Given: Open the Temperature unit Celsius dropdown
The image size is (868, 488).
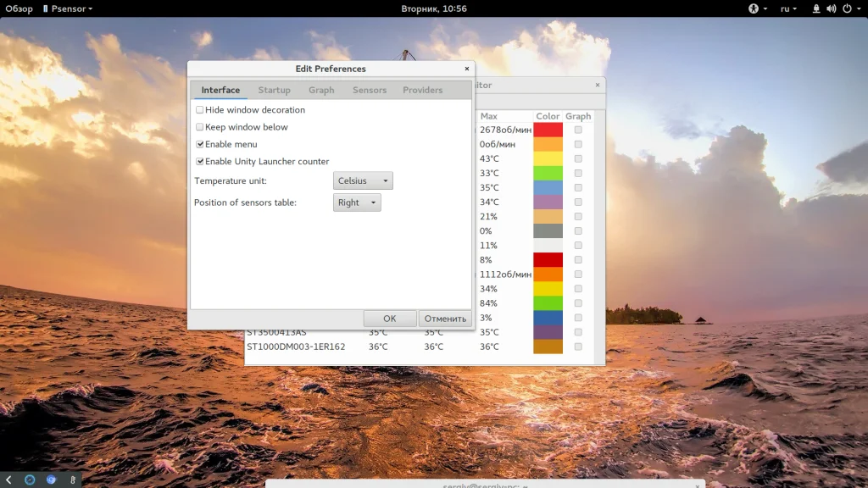Looking at the screenshot, I should click(363, 180).
